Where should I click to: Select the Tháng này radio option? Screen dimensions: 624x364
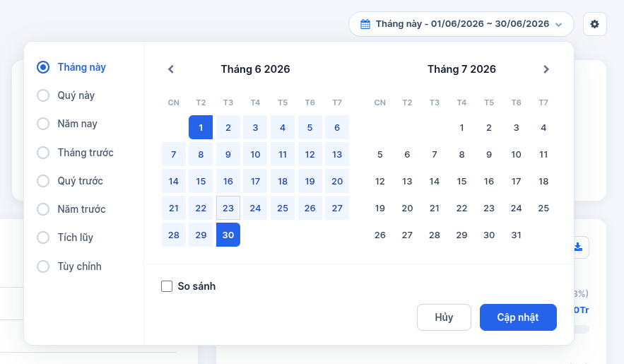click(43, 67)
